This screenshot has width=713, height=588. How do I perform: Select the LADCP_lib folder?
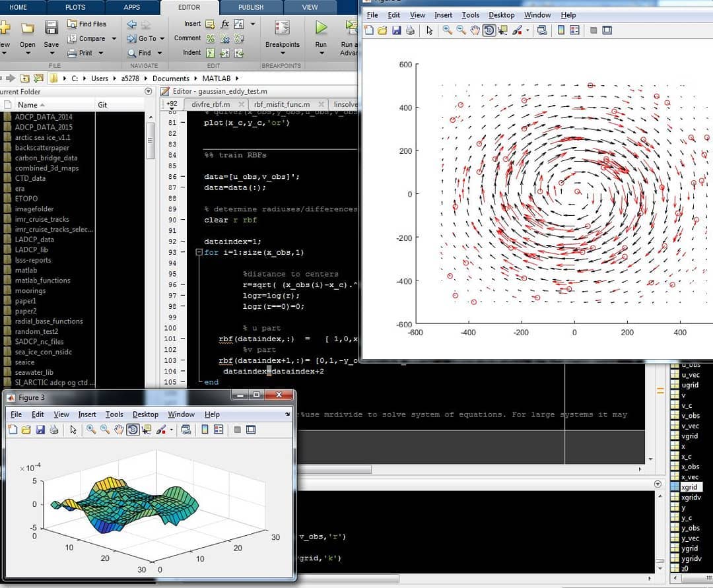tap(31, 249)
